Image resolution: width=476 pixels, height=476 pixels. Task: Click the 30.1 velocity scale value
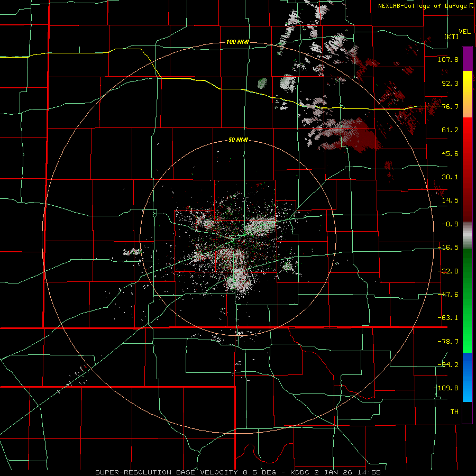point(450,177)
